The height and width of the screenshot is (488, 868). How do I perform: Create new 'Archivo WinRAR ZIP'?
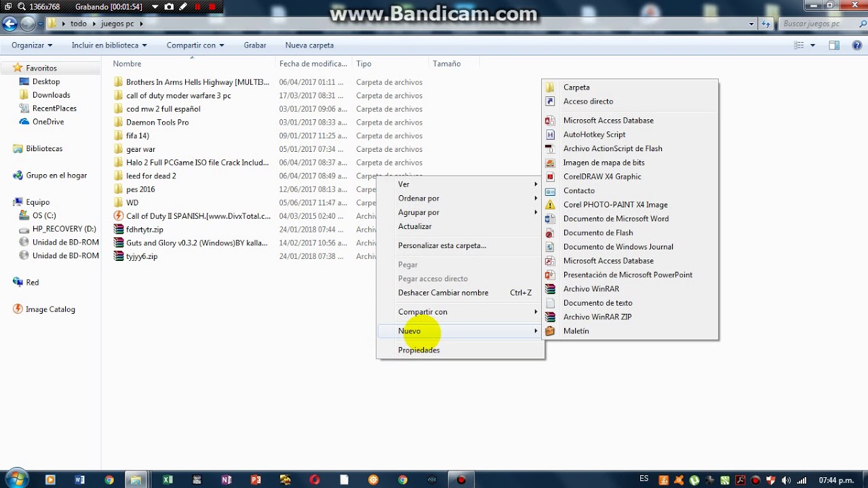click(x=630, y=317)
